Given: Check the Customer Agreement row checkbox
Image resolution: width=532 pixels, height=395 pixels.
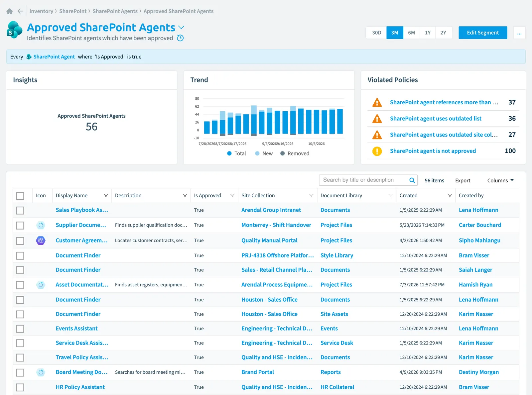Looking at the screenshot, I should coord(20,241).
